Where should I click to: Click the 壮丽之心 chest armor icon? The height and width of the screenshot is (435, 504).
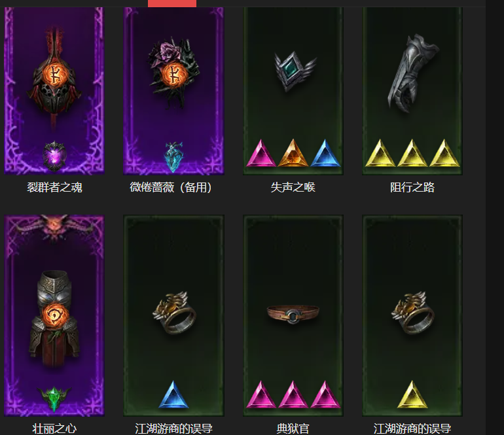point(54,319)
